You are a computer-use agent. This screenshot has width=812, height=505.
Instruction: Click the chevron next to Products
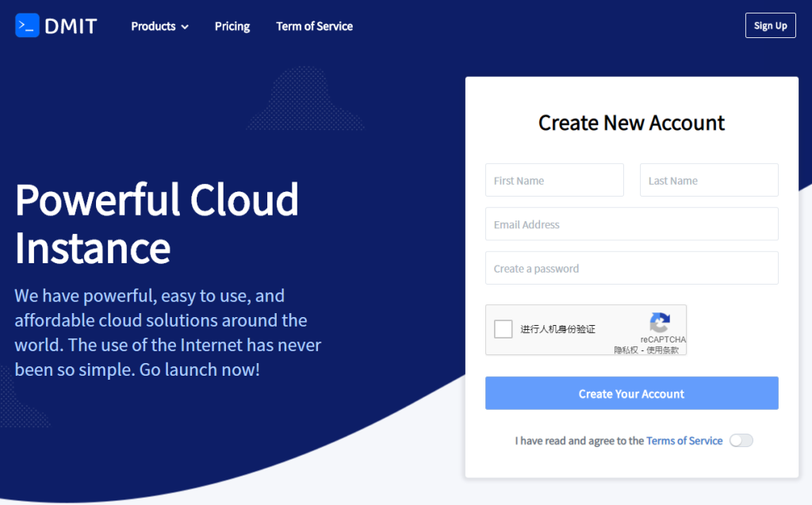point(185,27)
